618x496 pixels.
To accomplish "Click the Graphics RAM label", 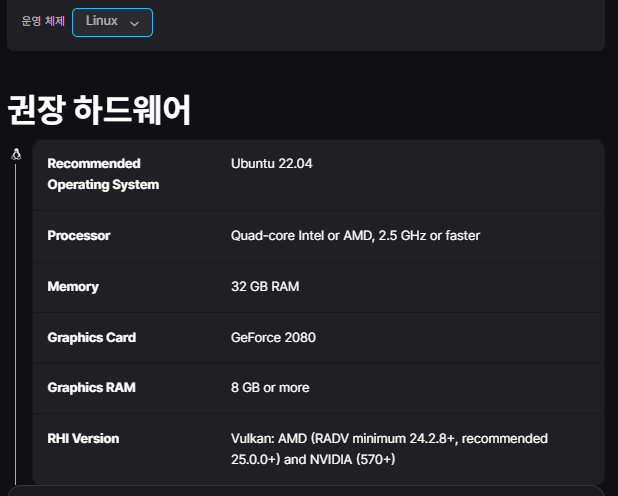I will (91, 388).
